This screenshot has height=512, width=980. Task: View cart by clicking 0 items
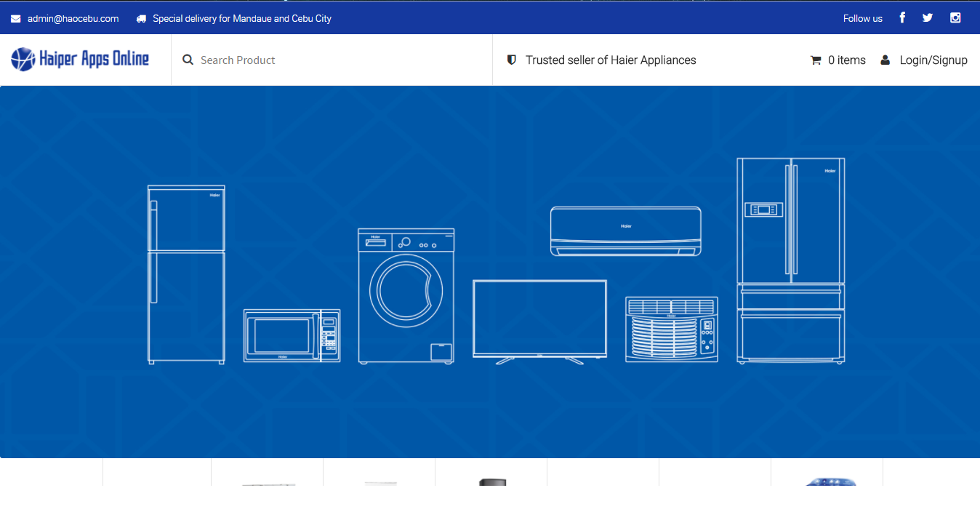[x=847, y=60]
